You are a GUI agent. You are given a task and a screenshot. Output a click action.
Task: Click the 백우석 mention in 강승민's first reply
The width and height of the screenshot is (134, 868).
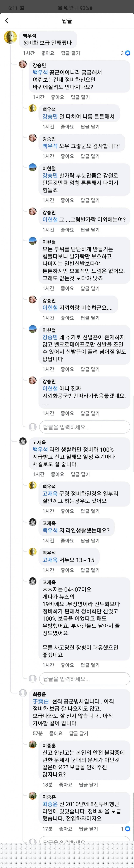[x=40, y=72]
